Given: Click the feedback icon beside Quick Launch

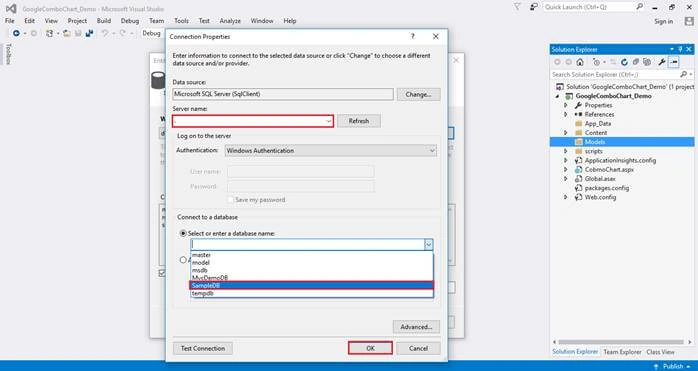Looking at the screenshot, I should click(534, 7).
